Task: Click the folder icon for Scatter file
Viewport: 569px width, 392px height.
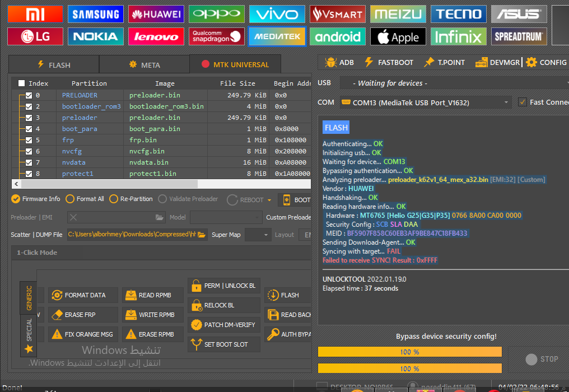Action: coord(202,235)
